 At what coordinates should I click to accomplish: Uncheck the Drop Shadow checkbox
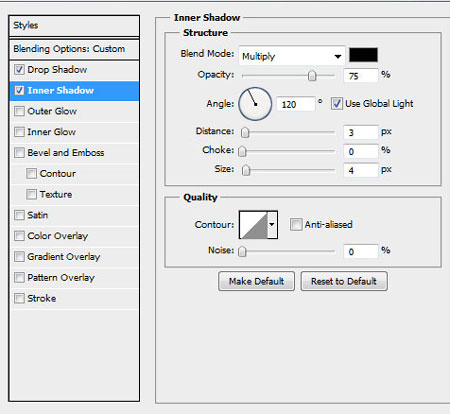click(19, 70)
